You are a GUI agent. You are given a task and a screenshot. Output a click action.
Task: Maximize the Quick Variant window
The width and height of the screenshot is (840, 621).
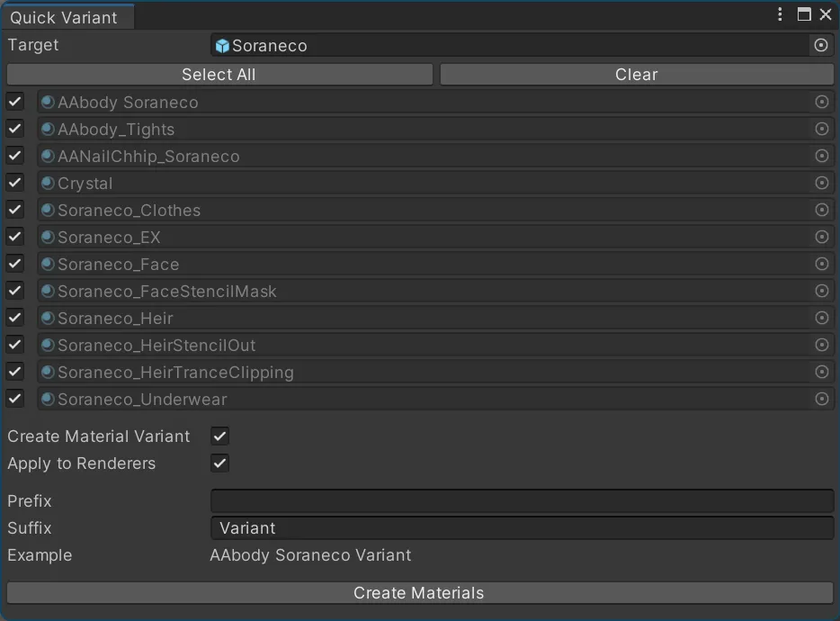804,14
